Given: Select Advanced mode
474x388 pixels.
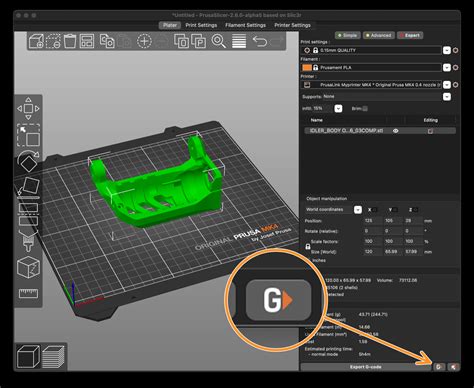Looking at the screenshot, I should point(379,35).
